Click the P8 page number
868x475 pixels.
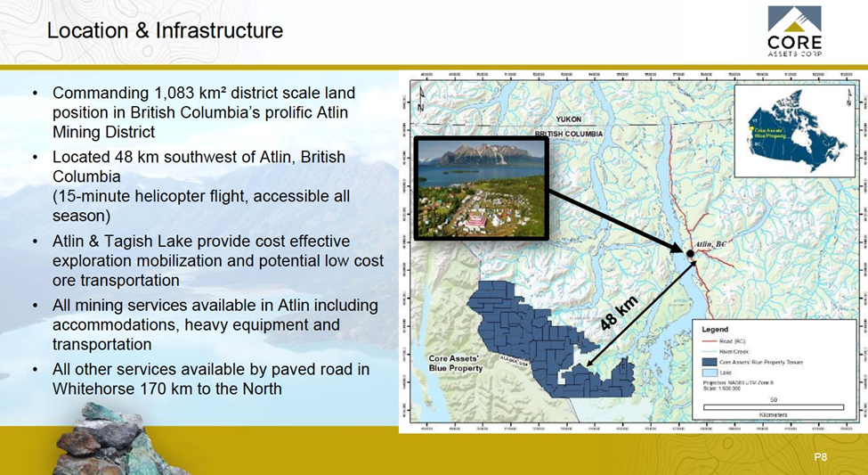[820, 458]
